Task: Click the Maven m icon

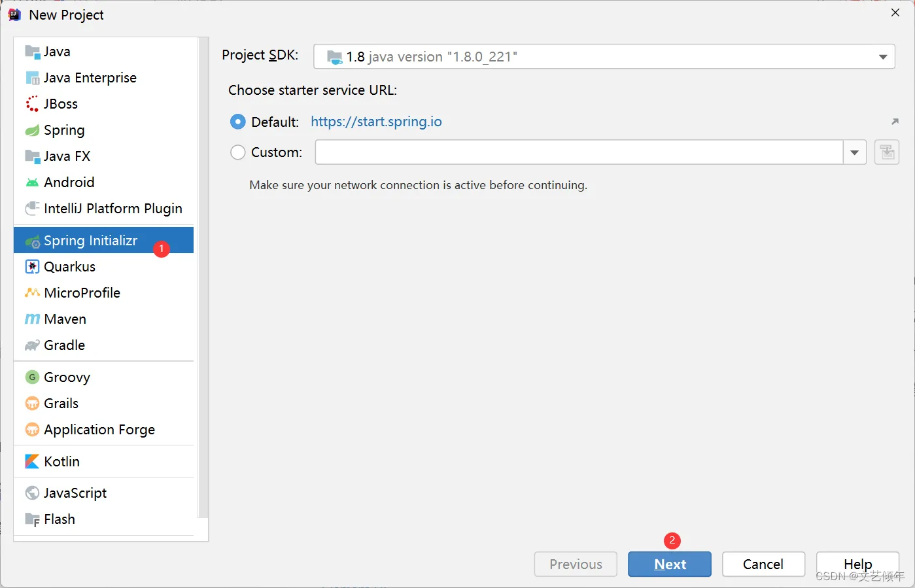Action: point(32,319)
